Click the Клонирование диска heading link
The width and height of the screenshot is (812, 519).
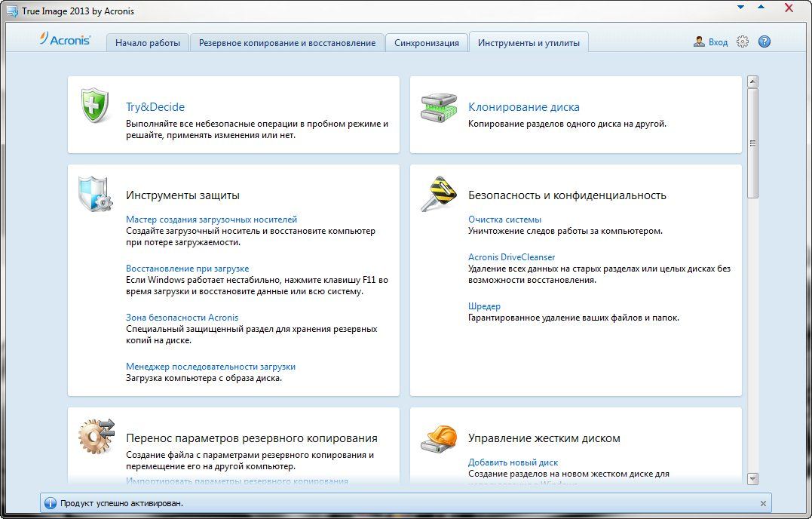(x=524, y=107)
